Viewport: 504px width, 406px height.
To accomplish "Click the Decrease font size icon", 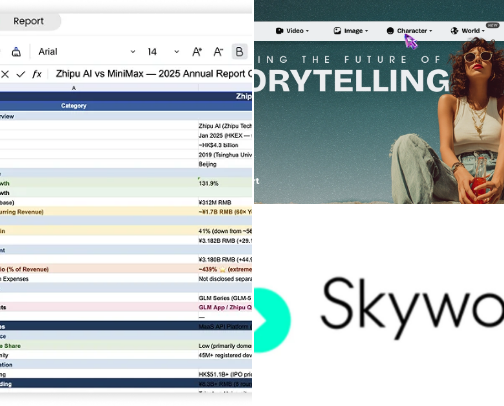I will click(218, 52).
